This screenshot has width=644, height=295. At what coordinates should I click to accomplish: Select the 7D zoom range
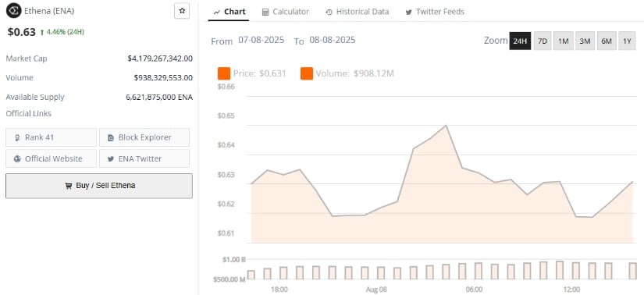(x=543, y=41)
